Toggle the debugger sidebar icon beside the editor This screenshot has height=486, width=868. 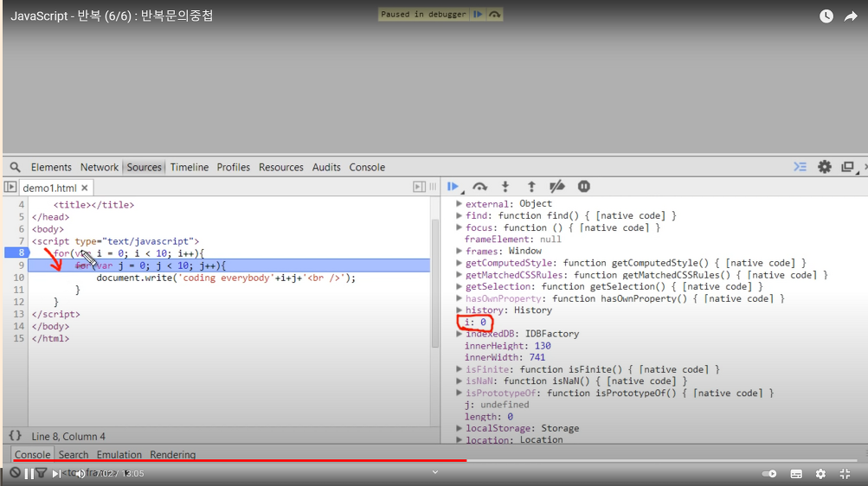(419, 187)
